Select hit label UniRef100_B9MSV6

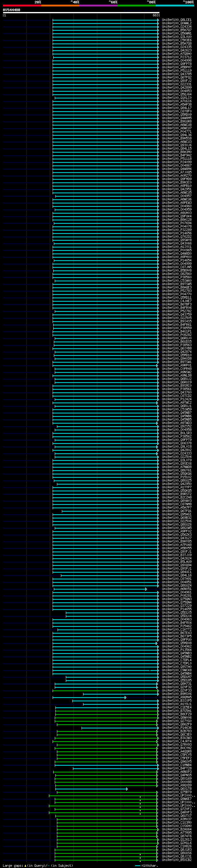(x=176, y=694)
